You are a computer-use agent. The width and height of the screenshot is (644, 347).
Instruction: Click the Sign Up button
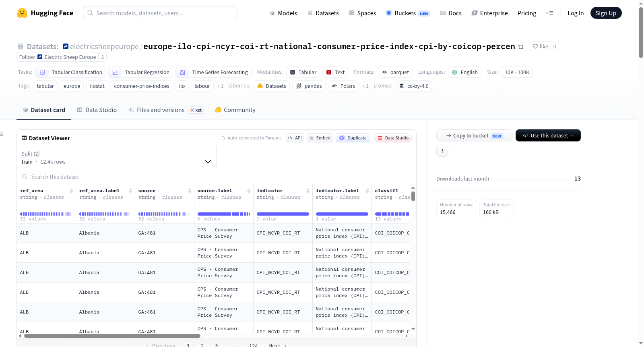[606, 13]
